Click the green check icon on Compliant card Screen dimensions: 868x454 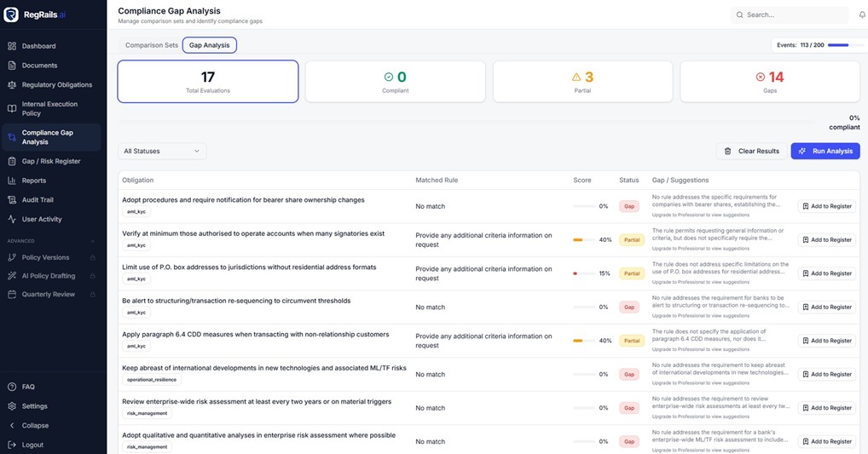(389, 77)
